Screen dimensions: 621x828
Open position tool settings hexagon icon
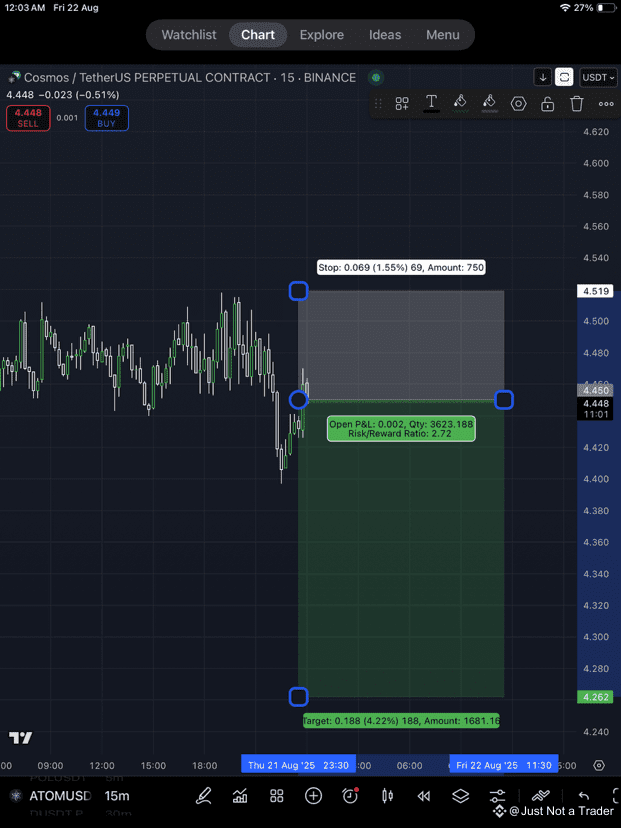[x=519, y=104]
